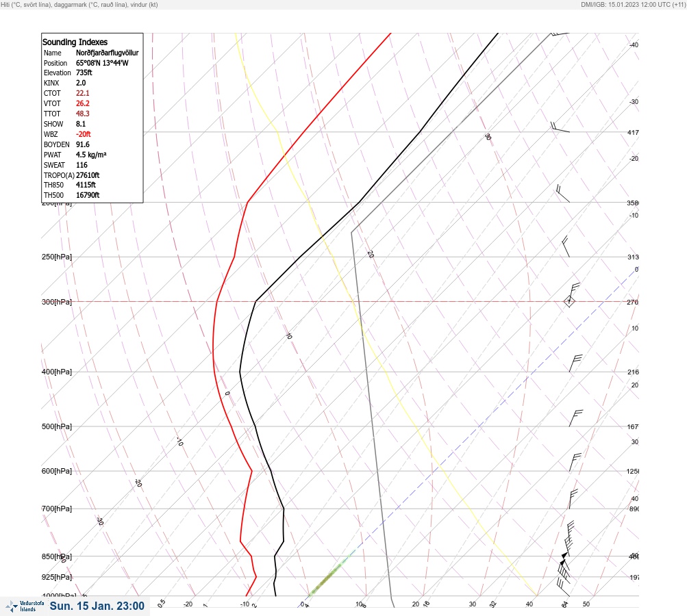Image resolution: width=687 pixels, height=616 pixels.
Task: Select the 'Sounding Indexes' panel title
Action: pos(75,42)
